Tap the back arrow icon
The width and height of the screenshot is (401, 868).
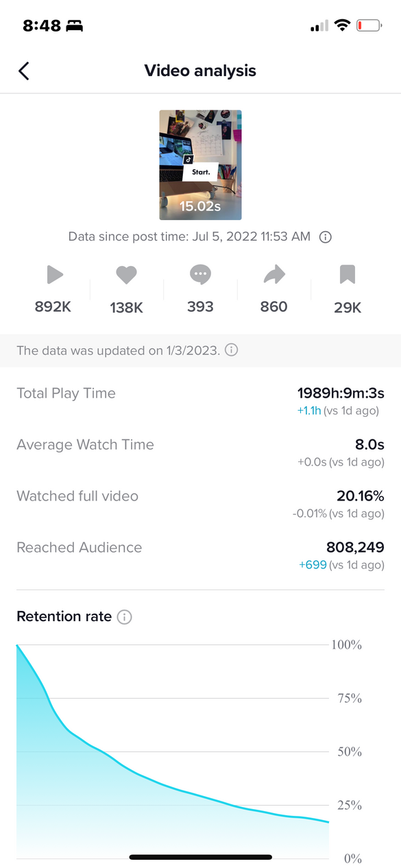[24, 71]
